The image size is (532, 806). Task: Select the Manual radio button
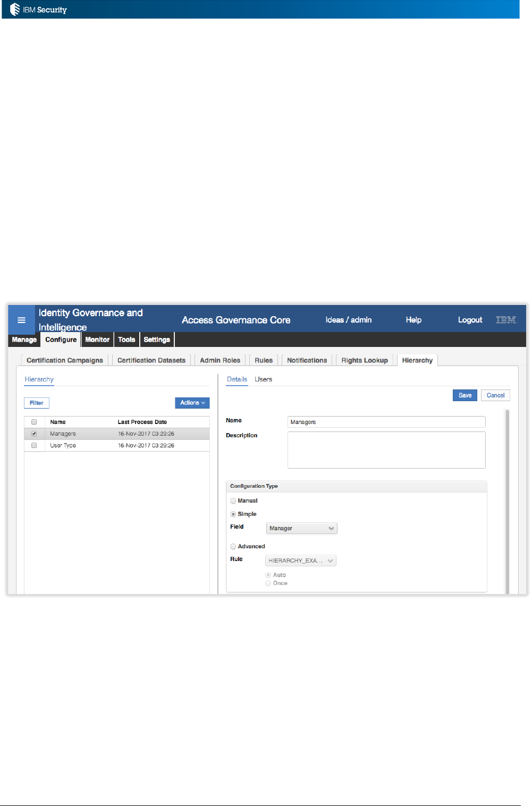click(x=233, y=500)
